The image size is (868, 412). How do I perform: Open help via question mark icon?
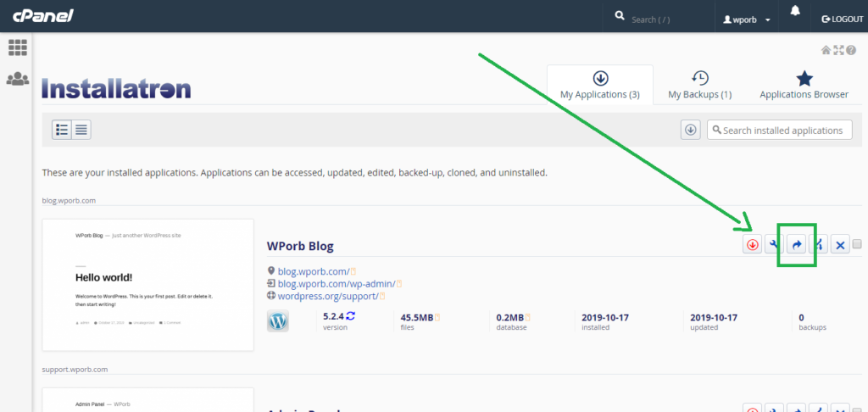[851, 50]
